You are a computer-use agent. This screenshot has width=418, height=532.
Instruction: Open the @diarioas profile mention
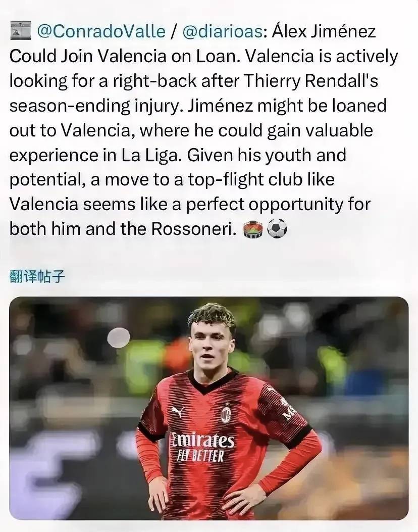[x=221, y=31]
